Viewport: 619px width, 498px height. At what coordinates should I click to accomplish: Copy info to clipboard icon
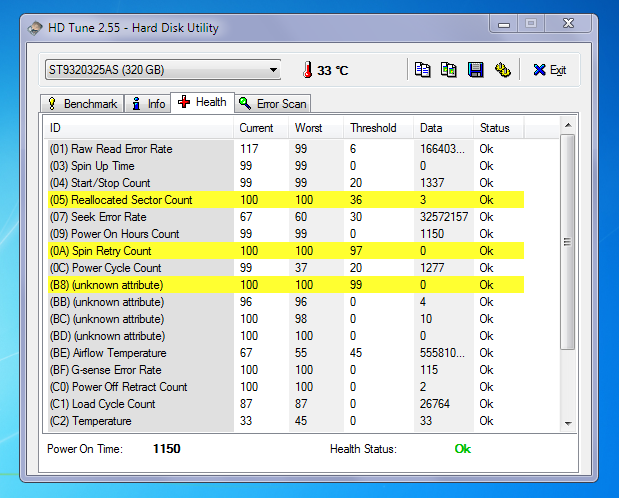coord(422,70)
